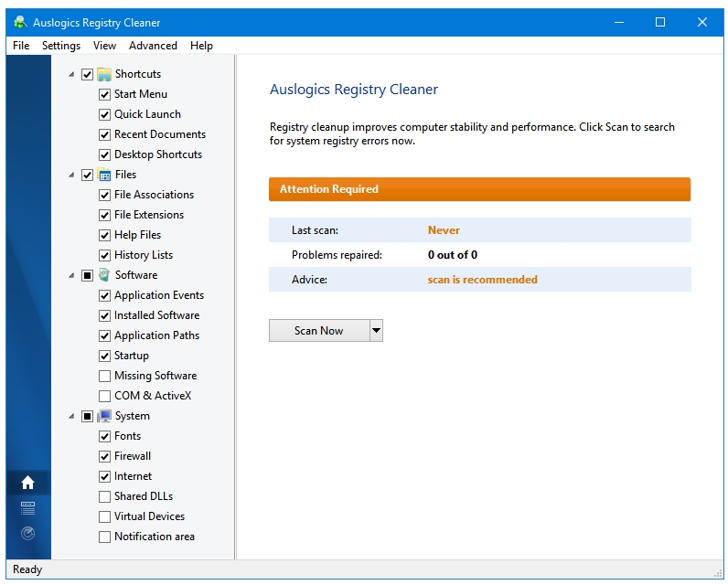728x585 pixels.
Task: Collapse the Shortcuts tree group
Action: pos(71,74)
